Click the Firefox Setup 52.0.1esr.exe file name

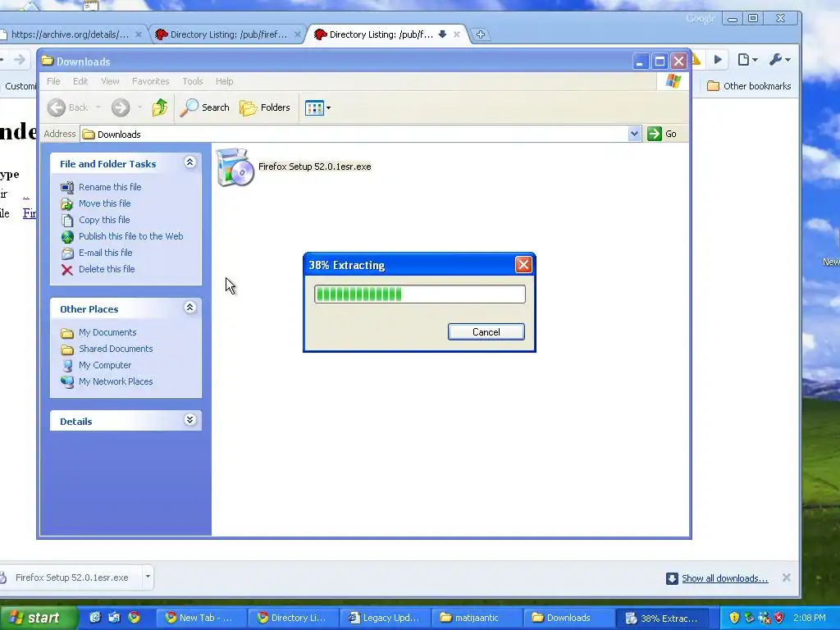click(314, 167)
